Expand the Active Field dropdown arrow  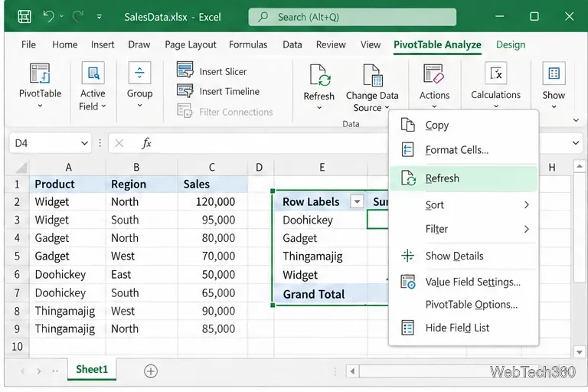(x=103, y=106)
